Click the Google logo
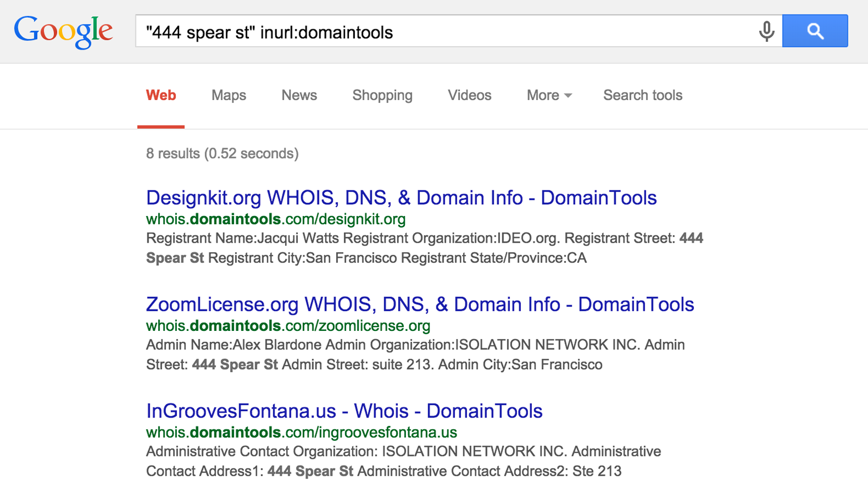The width and height of the screenshot is (868, 498). pyautogui.click(x=63, y=32)
